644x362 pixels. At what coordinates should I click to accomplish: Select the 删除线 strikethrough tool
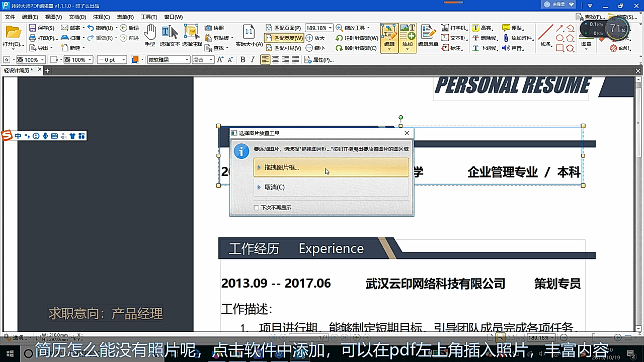[485, 38]
